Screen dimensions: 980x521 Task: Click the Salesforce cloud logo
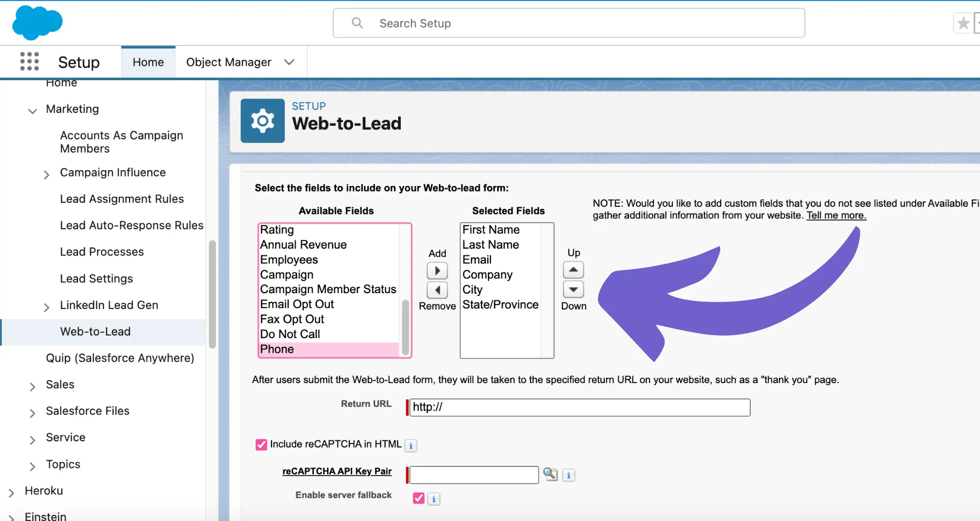coord(37,23)
